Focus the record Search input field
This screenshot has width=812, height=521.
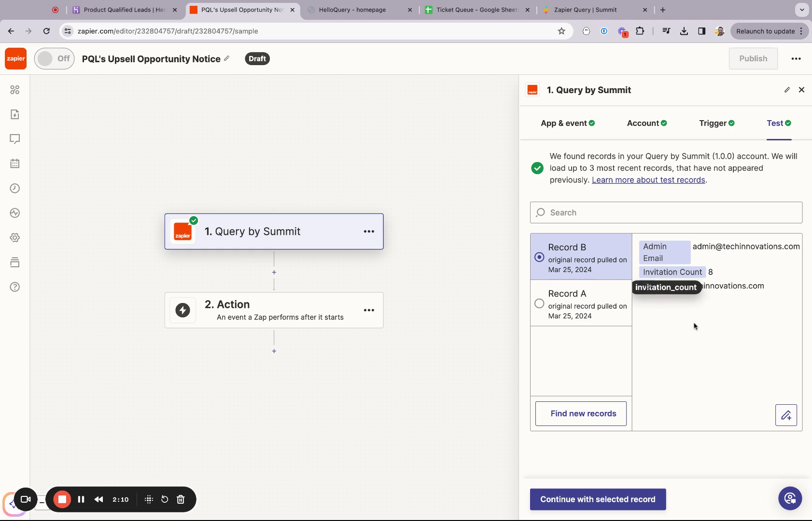click(x=666, y=213)
